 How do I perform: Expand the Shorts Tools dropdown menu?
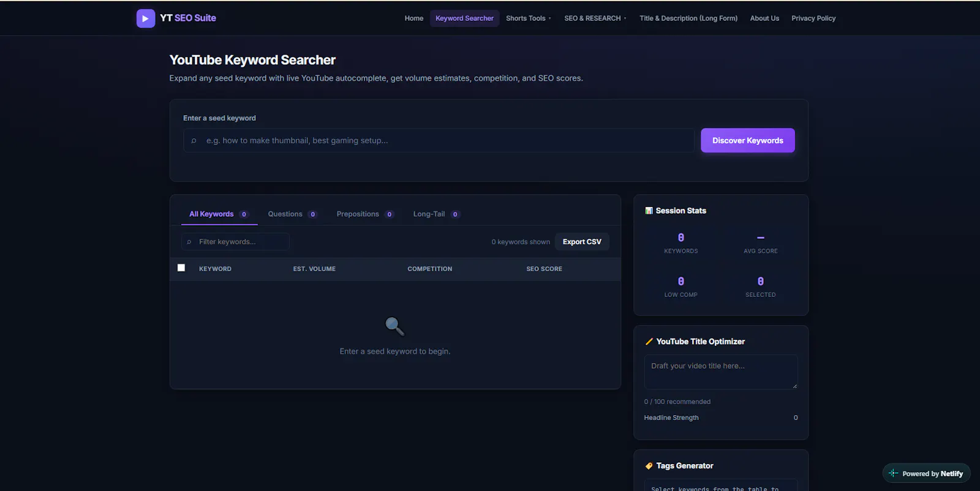528,18
